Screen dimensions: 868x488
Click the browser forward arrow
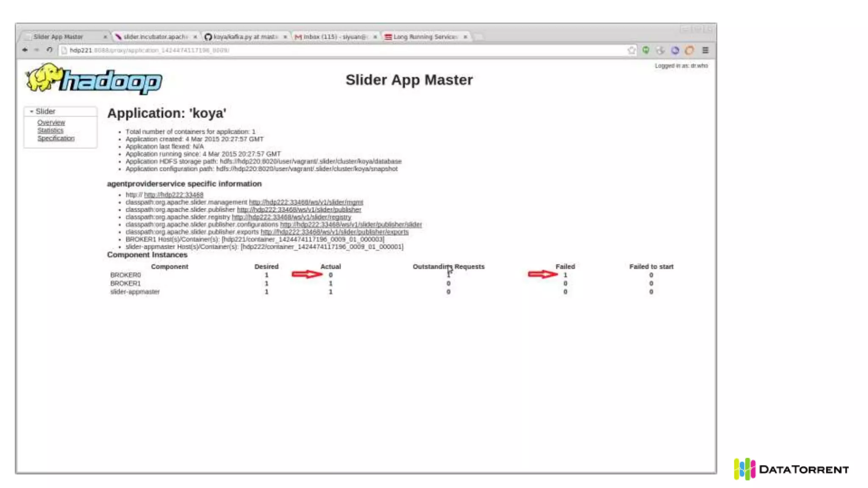(x=37, y=50)
